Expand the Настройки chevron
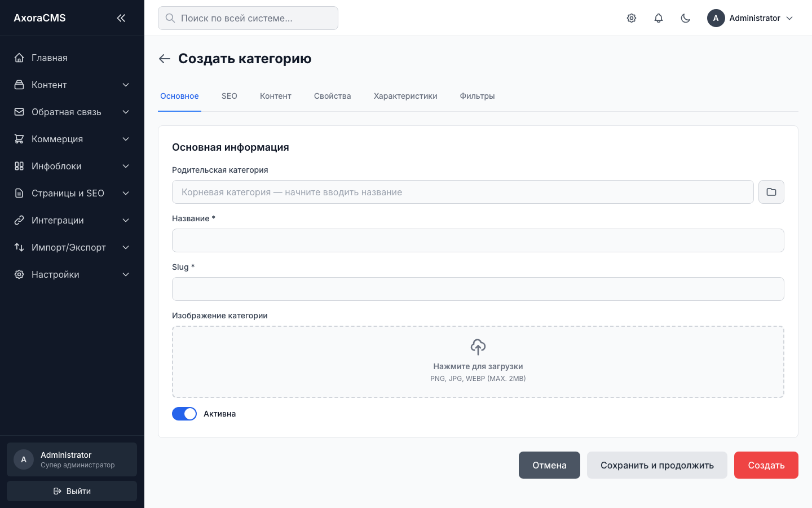The height and width of the screenshot is (508, 812). [x=126, y=274]
